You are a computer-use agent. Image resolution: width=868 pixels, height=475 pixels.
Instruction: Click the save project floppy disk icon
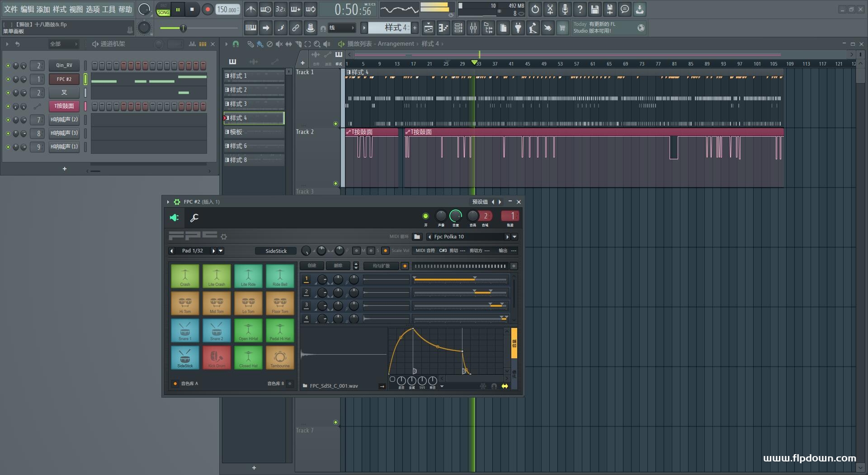(x=595, y=9)
